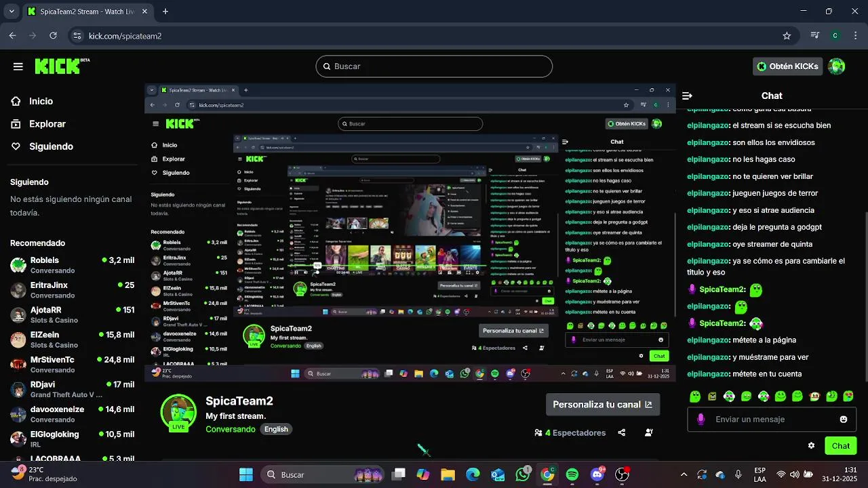Click Personaliza tu canal button
The width and height of the screenshot is (868, 488).
pos(603,405)
